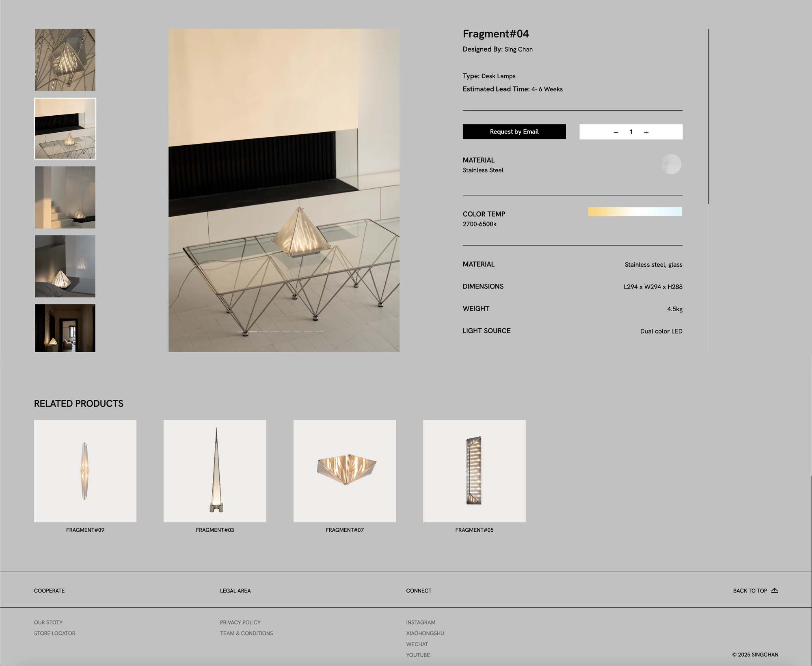Select the staircase lamp thumbnail
812x666 pixels.
coord(65,197)
